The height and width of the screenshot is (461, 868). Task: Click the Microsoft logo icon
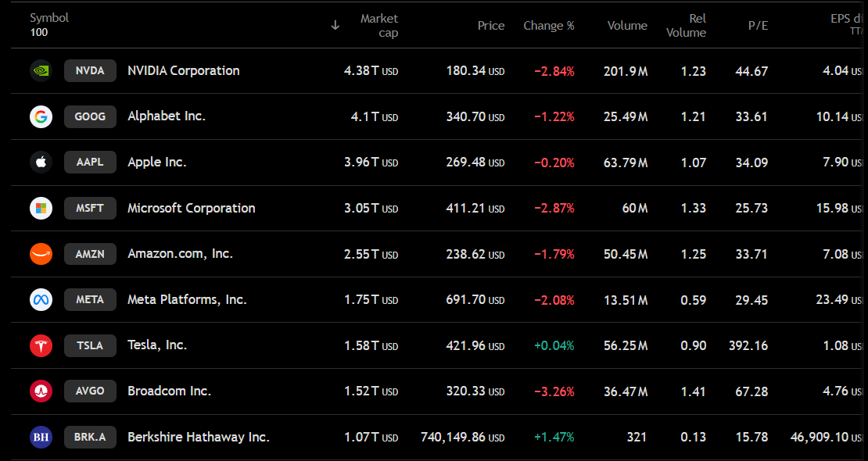(x=41, y=208)
